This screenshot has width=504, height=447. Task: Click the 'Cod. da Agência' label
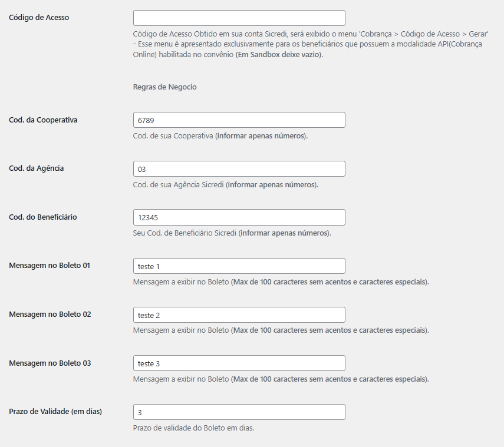tap(37, 168)
